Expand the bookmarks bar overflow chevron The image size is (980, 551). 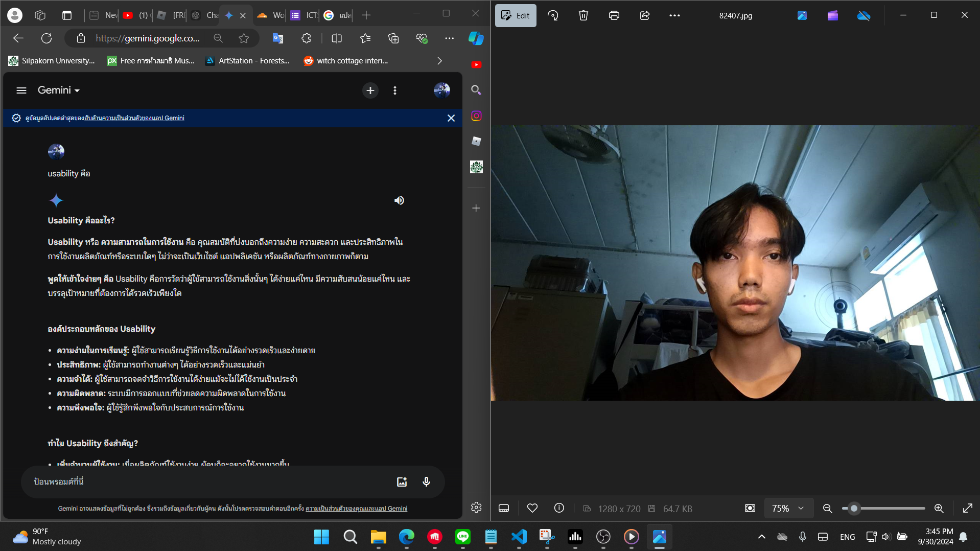point(439,61)
